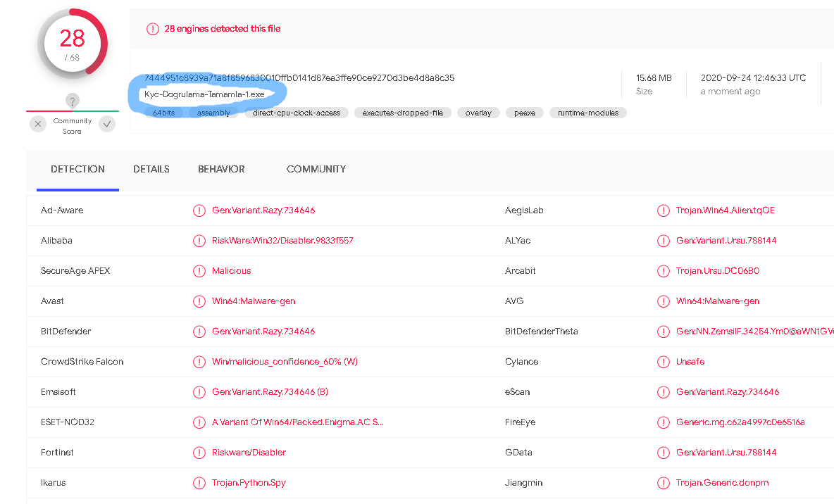The image size is (834, 504).
Task: Click the Emsisoft Gen:Variant.Razy.734646 (B) result
Action: coord(270,392)
